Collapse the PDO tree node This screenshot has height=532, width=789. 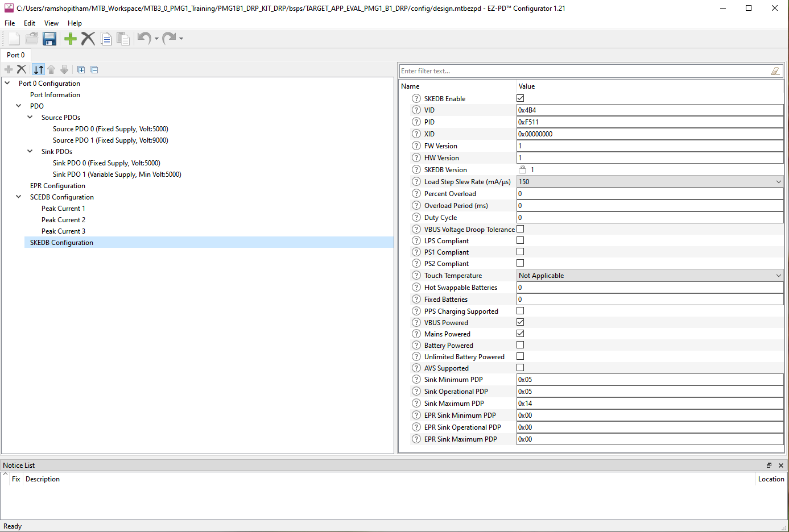click(19, 106)
